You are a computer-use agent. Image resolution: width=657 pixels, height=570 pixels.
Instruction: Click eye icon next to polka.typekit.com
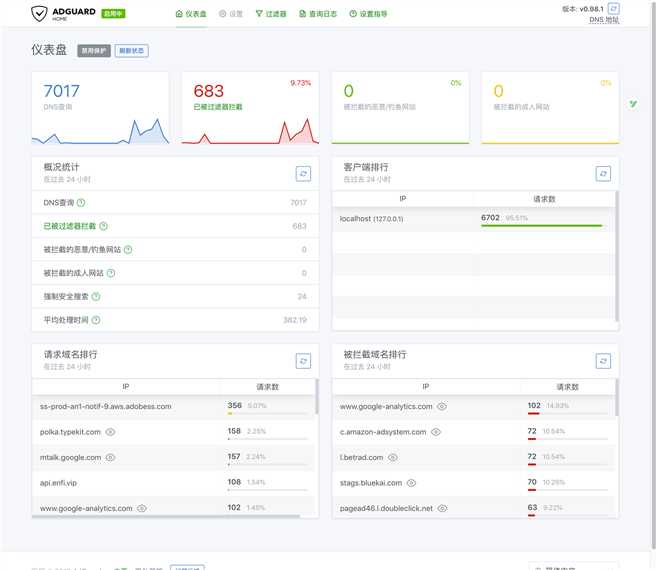[110, 432]
